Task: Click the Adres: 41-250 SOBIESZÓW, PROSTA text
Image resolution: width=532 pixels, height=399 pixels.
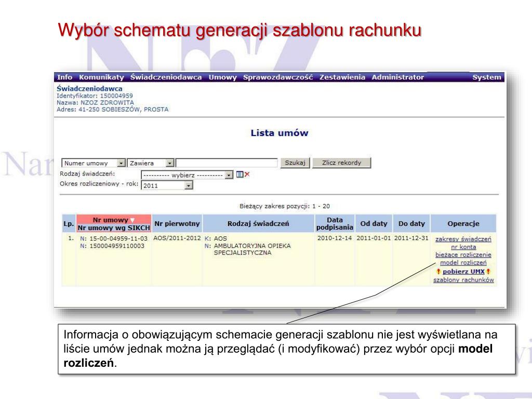Action: coord(112,109)
